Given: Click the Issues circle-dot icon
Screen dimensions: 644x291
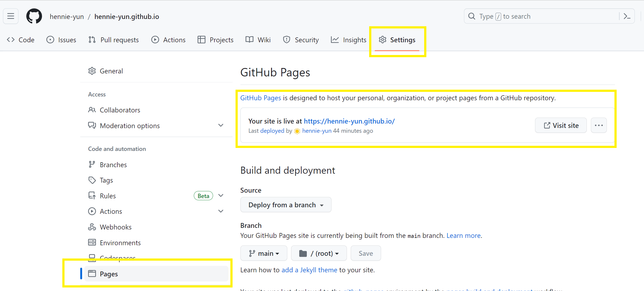Looking at the screenshot, I should point(50,40).
